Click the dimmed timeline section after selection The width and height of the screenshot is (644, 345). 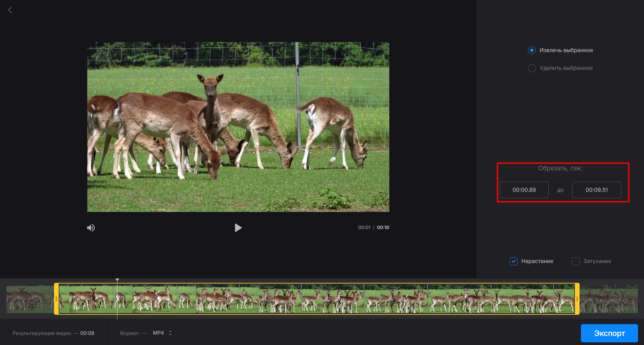pos(608,299)
